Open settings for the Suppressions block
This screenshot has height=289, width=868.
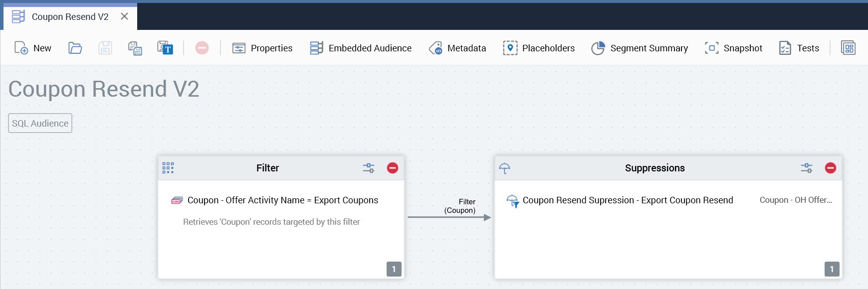tap(807, 168)
